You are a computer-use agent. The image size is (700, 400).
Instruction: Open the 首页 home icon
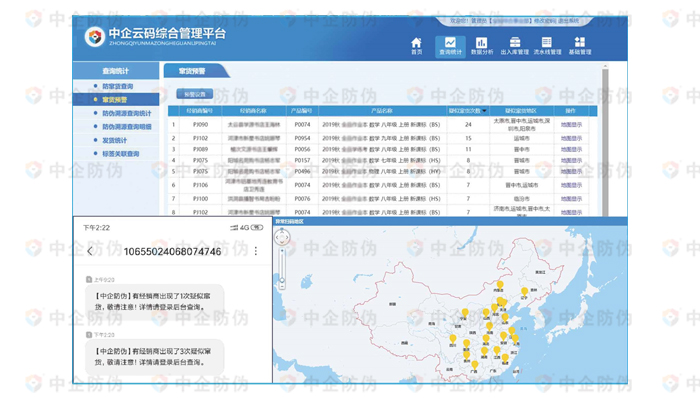[x=416, y=44]
